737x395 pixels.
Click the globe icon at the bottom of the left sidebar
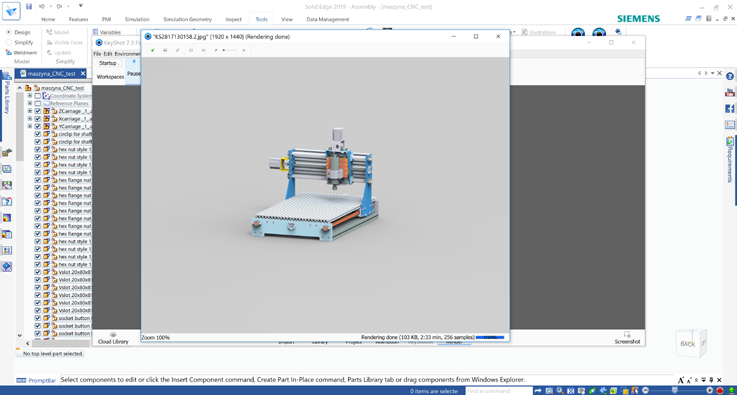pyautogui.click(x=7, y=267)
